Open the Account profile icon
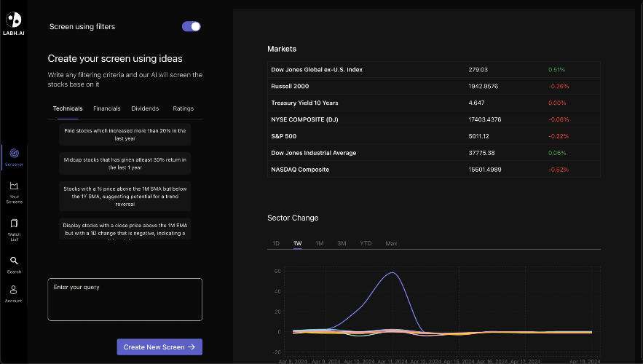The image size is (643, 364). (x=14, y=290)
